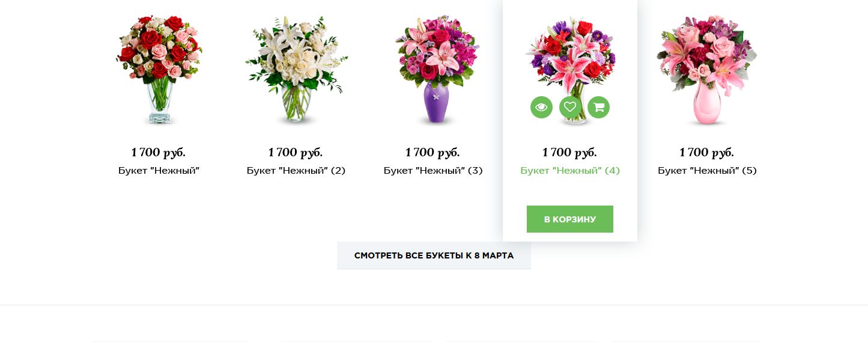This screenshot has width=868, height=342.
Task: Open «Смотреть все букеты к 8 марта»
Action: 434,255
